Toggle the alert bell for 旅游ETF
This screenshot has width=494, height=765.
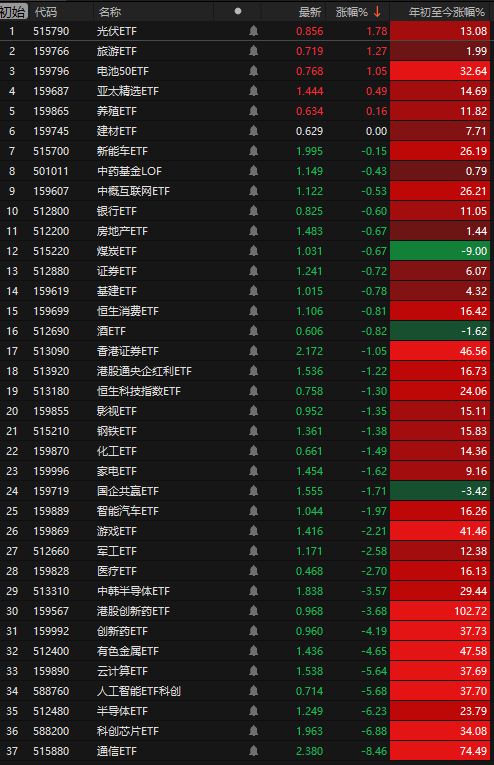click(253, 51)
